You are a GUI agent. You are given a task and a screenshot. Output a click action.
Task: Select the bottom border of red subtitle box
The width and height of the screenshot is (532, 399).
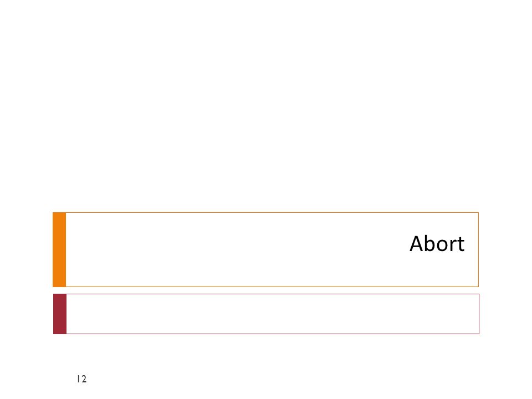[x=273, y=334]
